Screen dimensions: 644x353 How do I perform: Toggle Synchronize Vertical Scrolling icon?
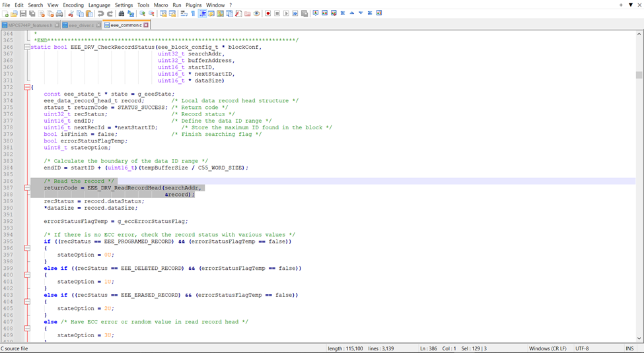pos(162,14)
